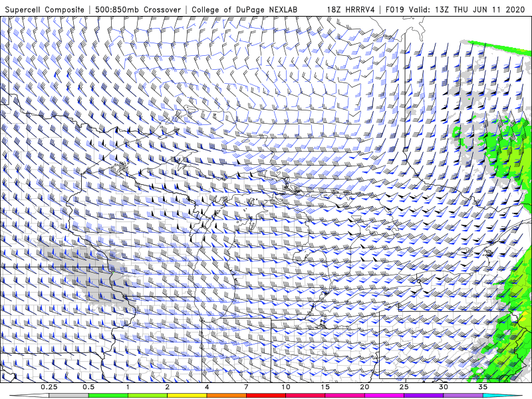The image size is (532, 399).
Task: Click the scale label "1"
Action: [x=128, y=387]
